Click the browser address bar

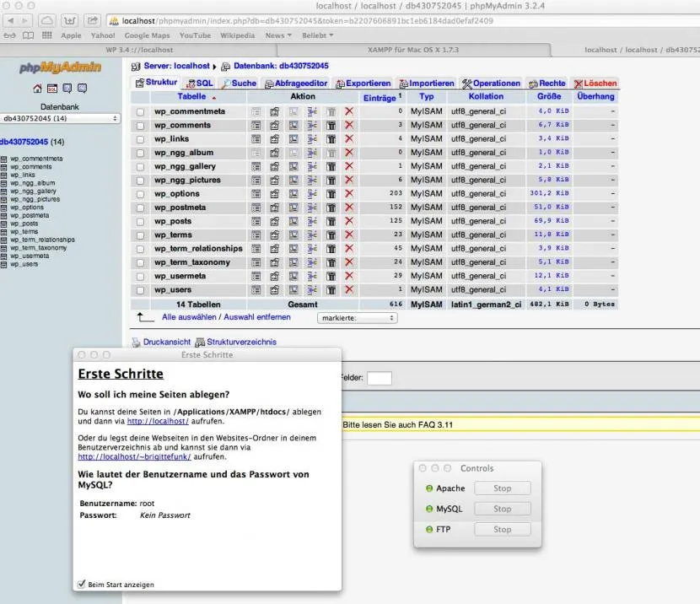point(401,20)
